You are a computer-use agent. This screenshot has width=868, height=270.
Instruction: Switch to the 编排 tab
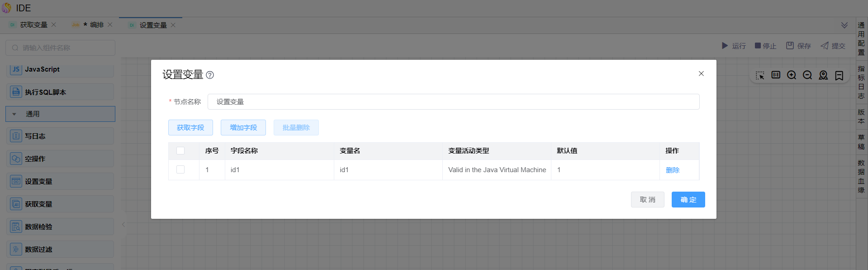96,25
